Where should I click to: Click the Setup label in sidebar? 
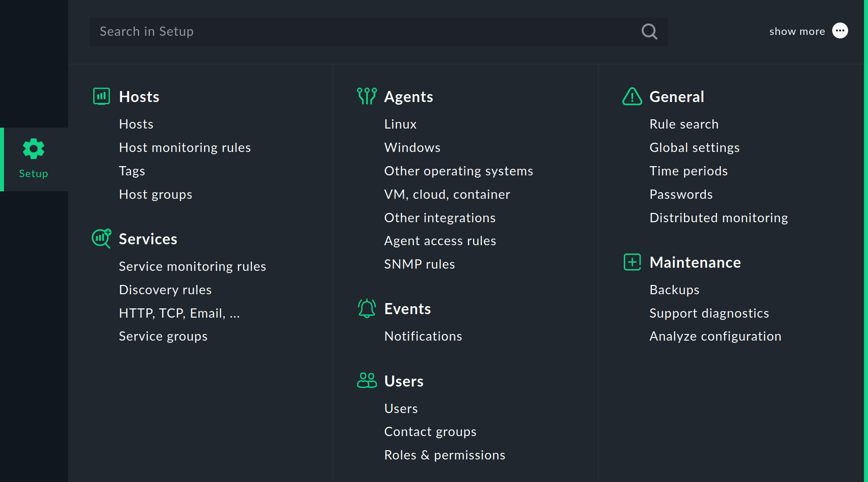point(34,174)
